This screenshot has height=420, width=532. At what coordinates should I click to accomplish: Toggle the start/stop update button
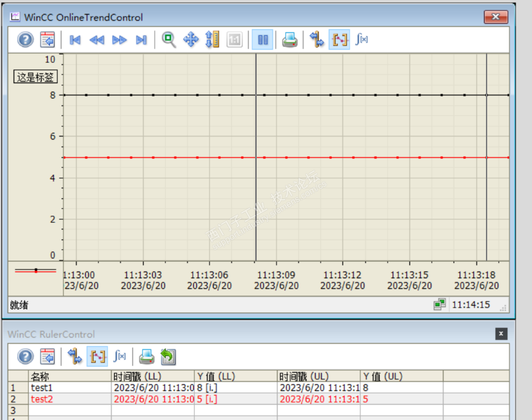263,40
